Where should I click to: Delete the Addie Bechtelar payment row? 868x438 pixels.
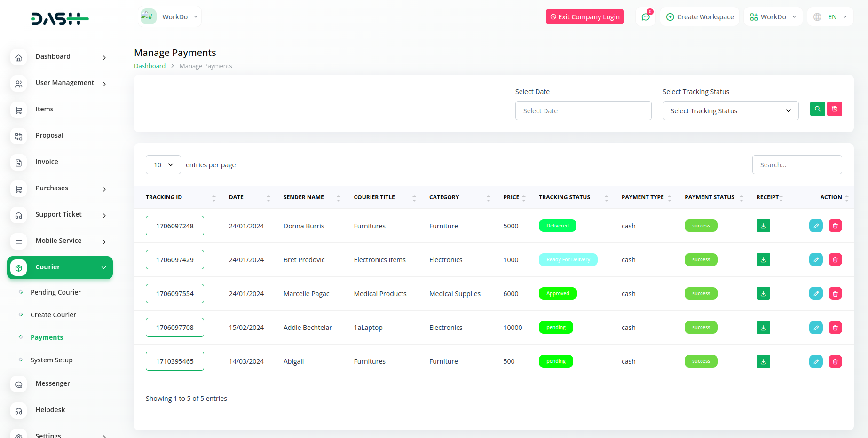pos(835,328)
